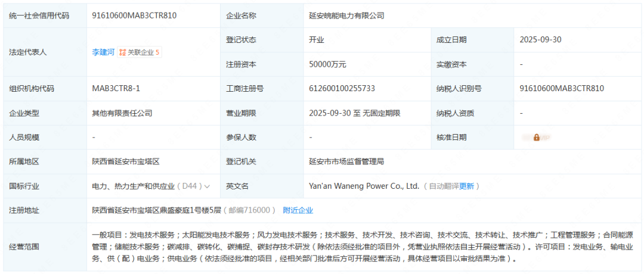Click establishment date 2025-09-30 value

click(x=540, y=40)
